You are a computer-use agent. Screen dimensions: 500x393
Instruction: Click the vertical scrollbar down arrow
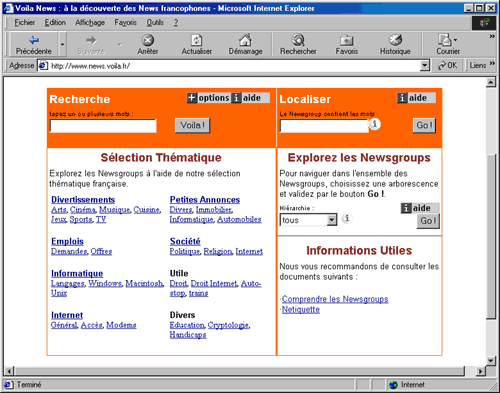pyautogui.click(x=490, y=360)
